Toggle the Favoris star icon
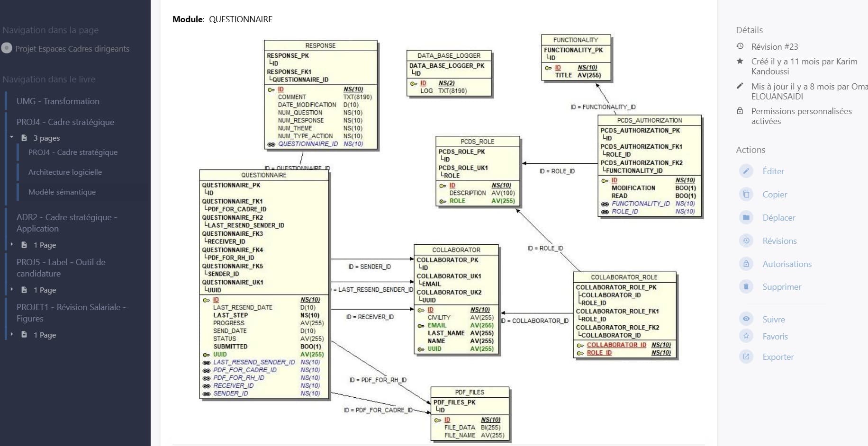This screenshot has height=446, width=868. [x=746, y=337]
